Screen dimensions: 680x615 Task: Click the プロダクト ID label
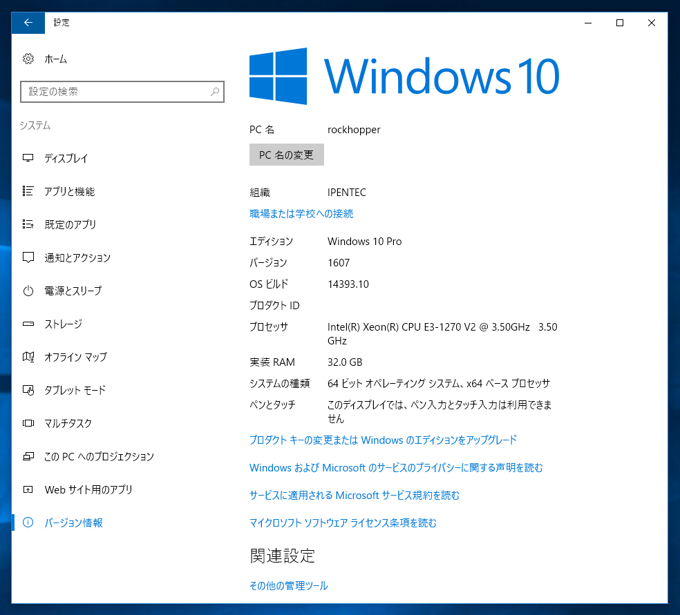tap(275, 305)
